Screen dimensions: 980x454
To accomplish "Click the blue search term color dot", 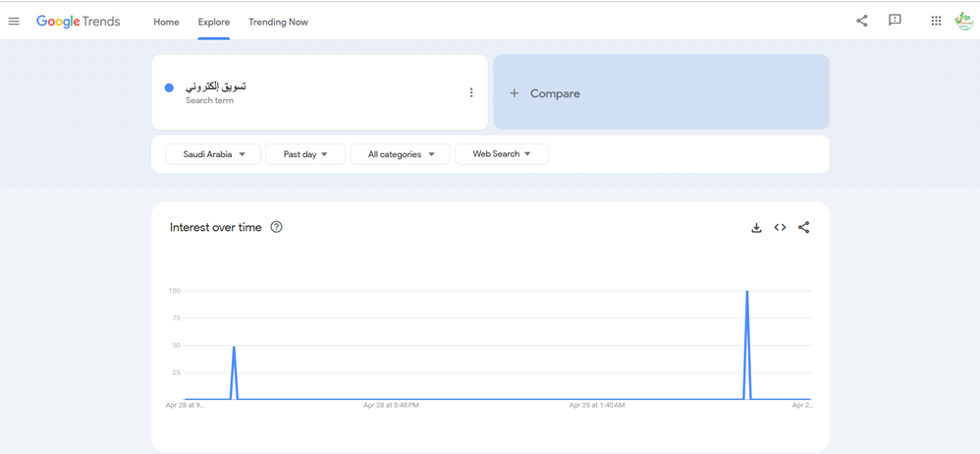I will [x=169, y=88].
